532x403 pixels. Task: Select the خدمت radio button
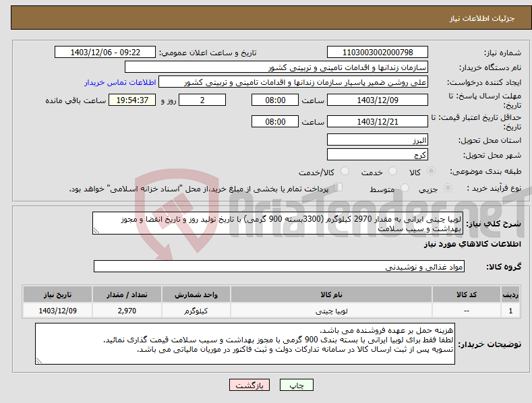(x=392, y=171)
